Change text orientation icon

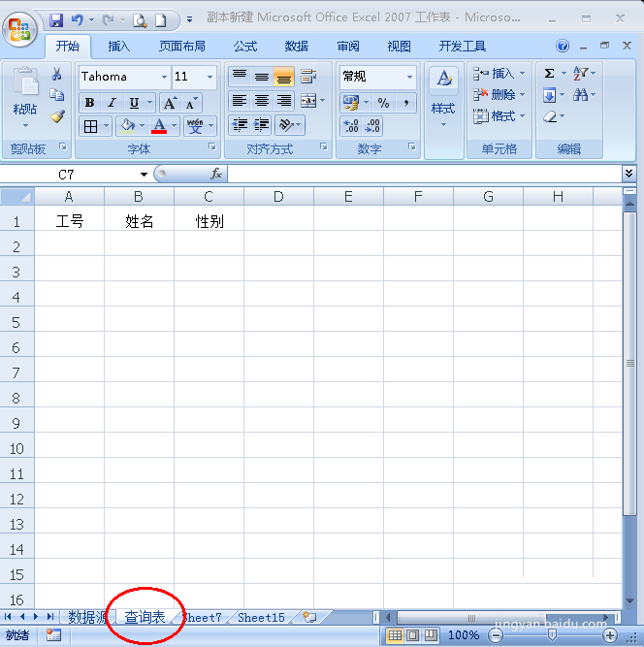pyautogui.click(x=286, y=125)
